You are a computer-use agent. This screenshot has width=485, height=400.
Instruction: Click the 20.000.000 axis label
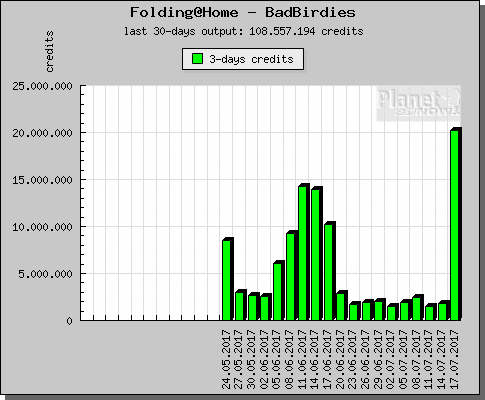pos(42,133)
